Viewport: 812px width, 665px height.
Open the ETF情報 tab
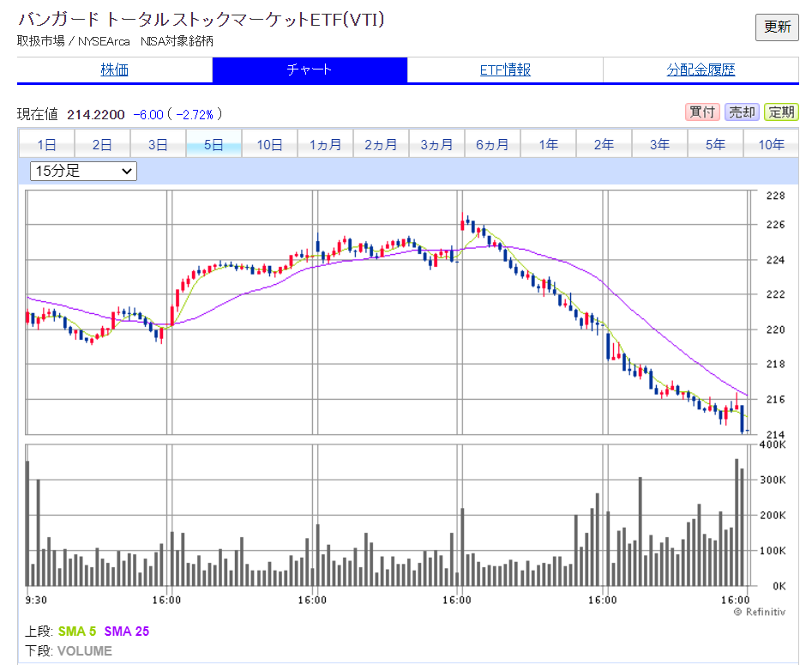(x=505, y=70)
